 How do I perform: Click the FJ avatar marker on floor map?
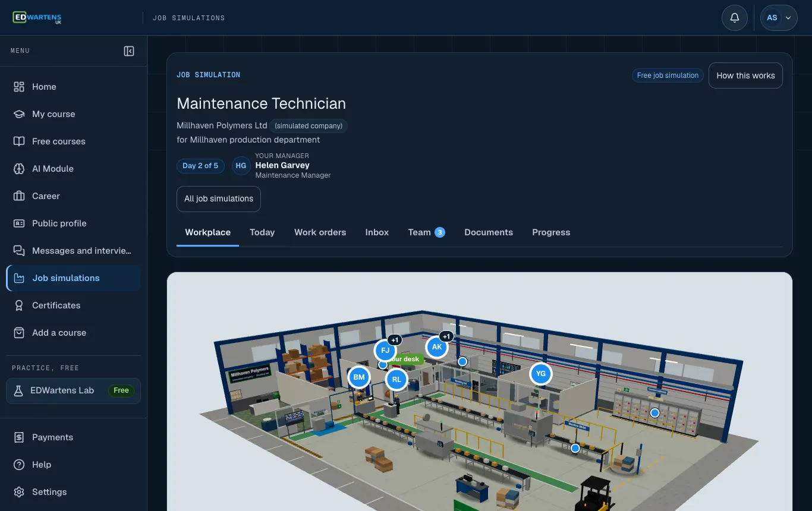point(385,351)
